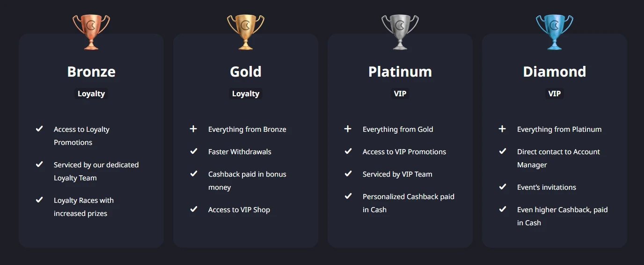Click Direct contact to Account Manager text
644x265 pixels.
pyautogui.click(x=558, y=158)
